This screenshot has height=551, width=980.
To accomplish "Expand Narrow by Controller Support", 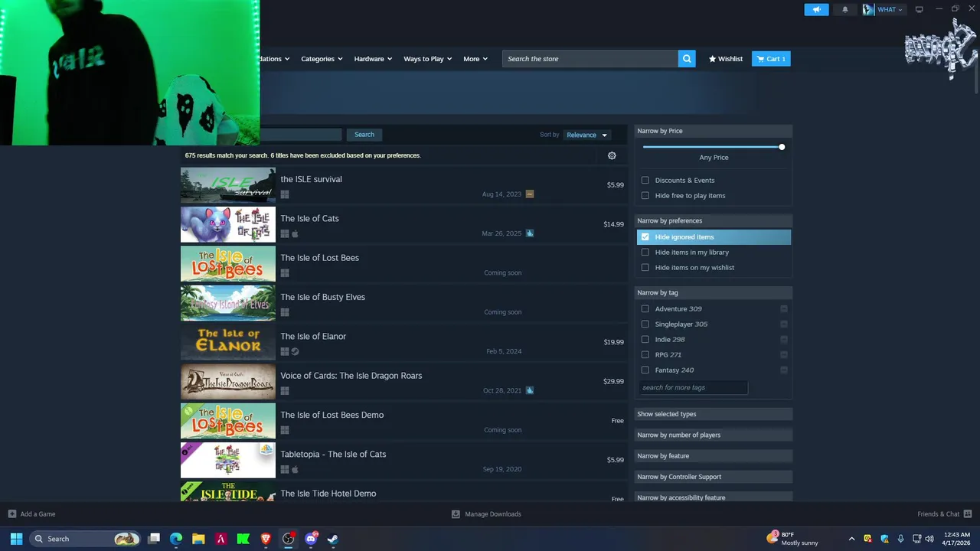I will pos(714,477).
